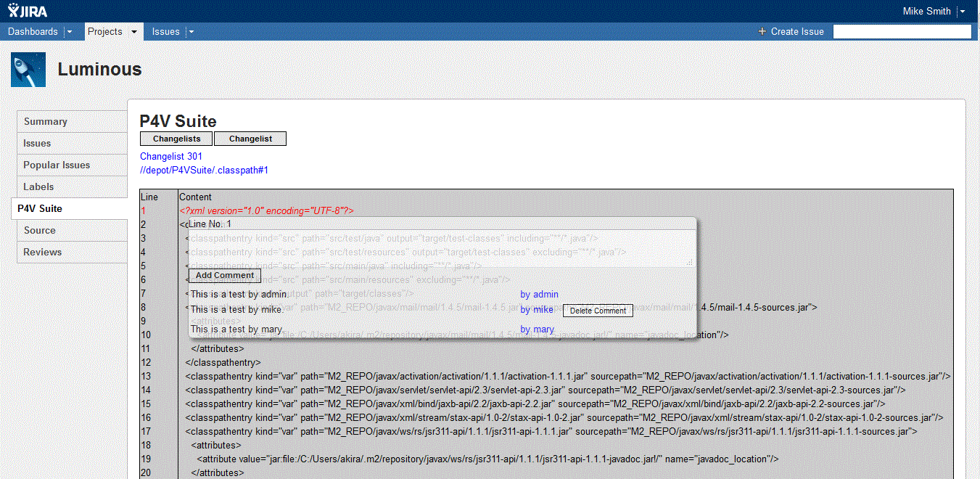Image resolution: width=980 pixels, height=479 pixels.
Task: Click the 'by admin' author link
Action: [x=540, y=295]
